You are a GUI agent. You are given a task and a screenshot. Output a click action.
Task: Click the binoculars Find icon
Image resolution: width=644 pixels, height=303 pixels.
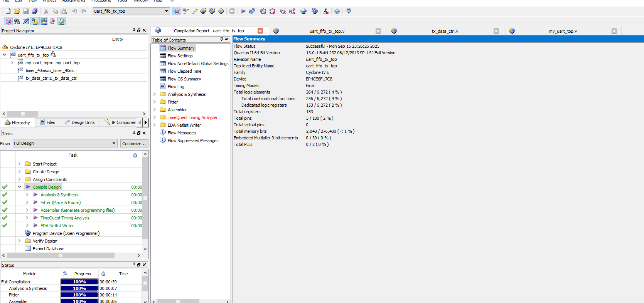(x=17, y=21)
